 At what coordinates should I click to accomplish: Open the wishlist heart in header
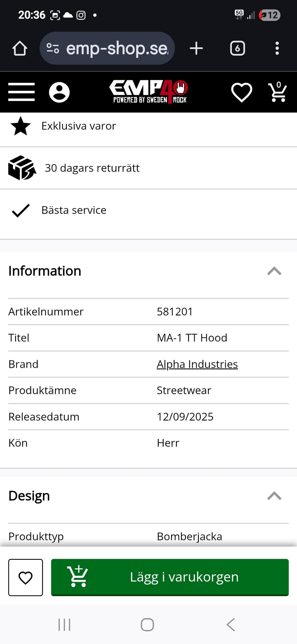pos(242,92)
